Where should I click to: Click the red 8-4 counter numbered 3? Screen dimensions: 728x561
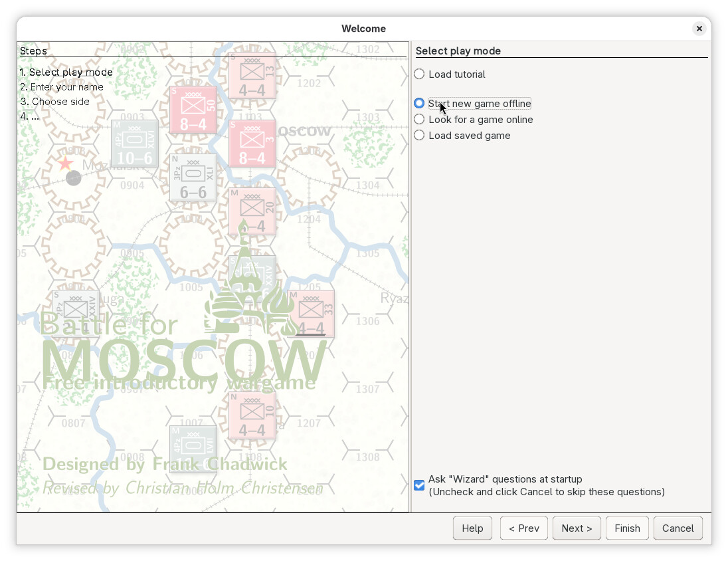click(x=252, y=144)
